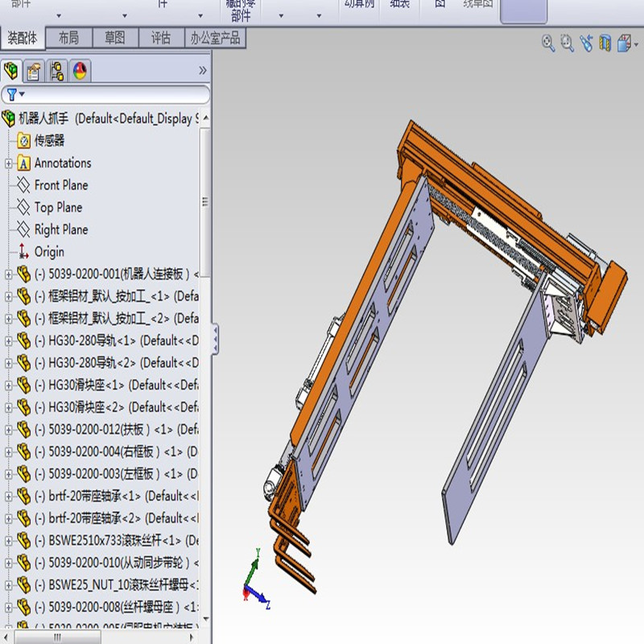The image size is (644, 644).
Task: Open the PropertyManager tab icon
Action: (x=34, y=72)
